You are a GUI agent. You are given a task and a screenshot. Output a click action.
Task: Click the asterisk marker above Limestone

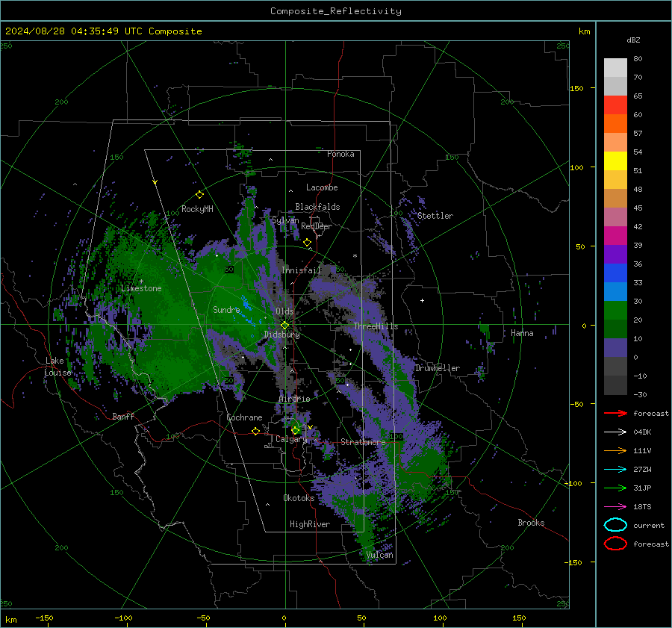click(141, 282)
